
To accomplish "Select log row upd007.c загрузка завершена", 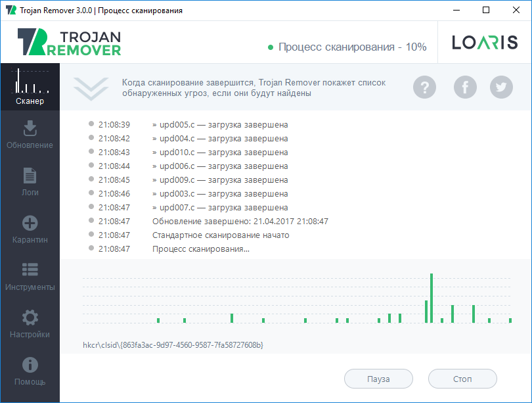I will pos(188,208).
